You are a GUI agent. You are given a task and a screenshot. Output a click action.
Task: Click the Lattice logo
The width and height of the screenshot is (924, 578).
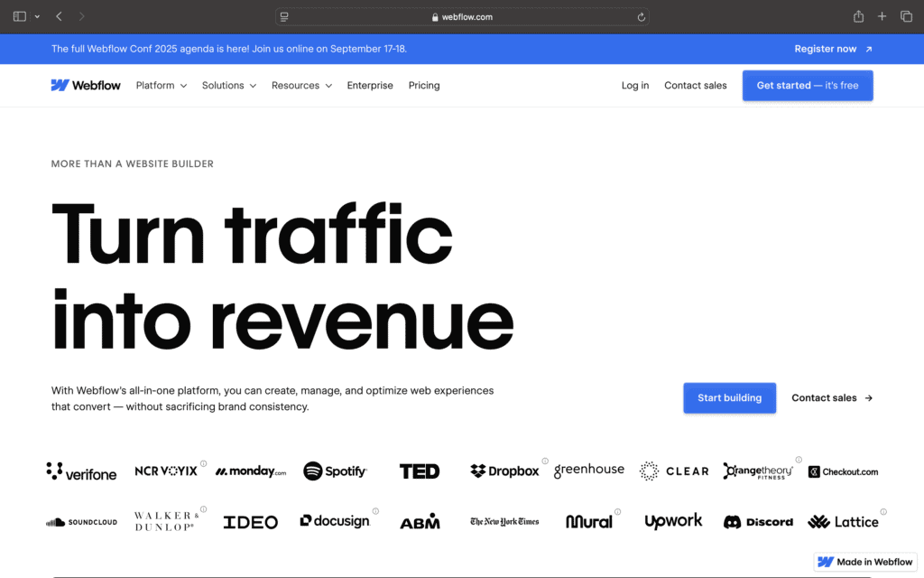[x=844, y=522]
